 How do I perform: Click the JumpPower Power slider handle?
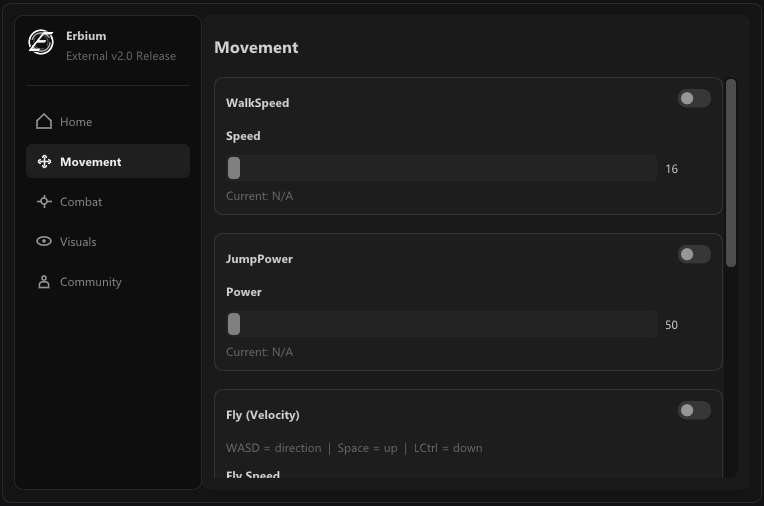(x=234, y=324)
